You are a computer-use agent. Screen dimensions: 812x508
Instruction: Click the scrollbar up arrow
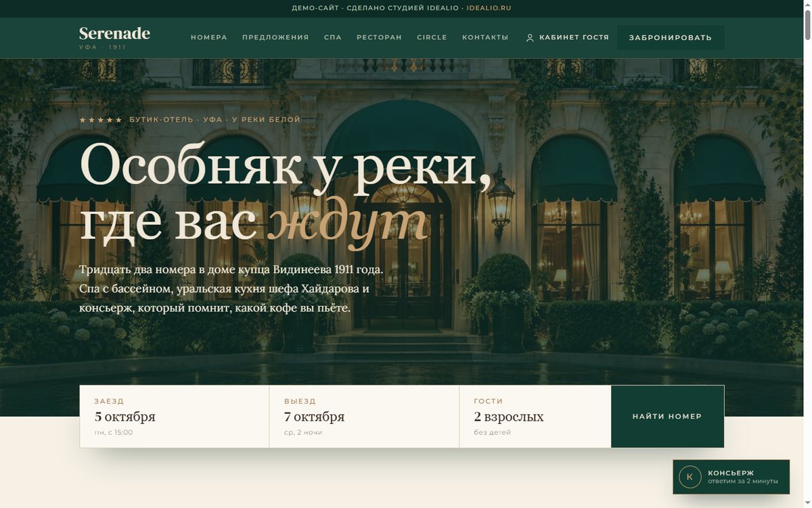click(x=807, y=4)
